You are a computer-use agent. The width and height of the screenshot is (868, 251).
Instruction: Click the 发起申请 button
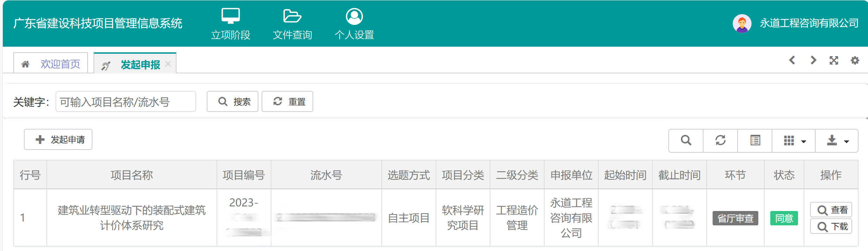(x=58, y=140)
